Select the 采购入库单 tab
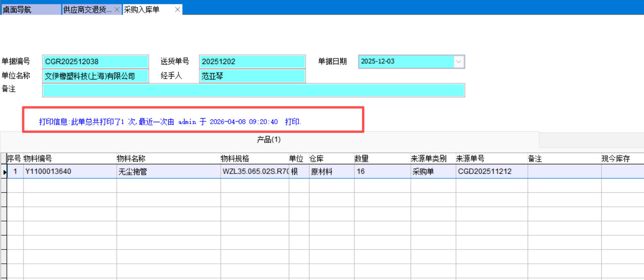Viewport: 644px width, 280px height. click(x=143, y=10)
